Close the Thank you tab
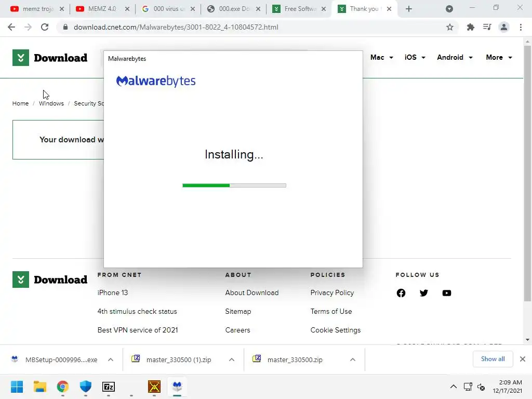The image size is (532, 399). click(389, 9)
